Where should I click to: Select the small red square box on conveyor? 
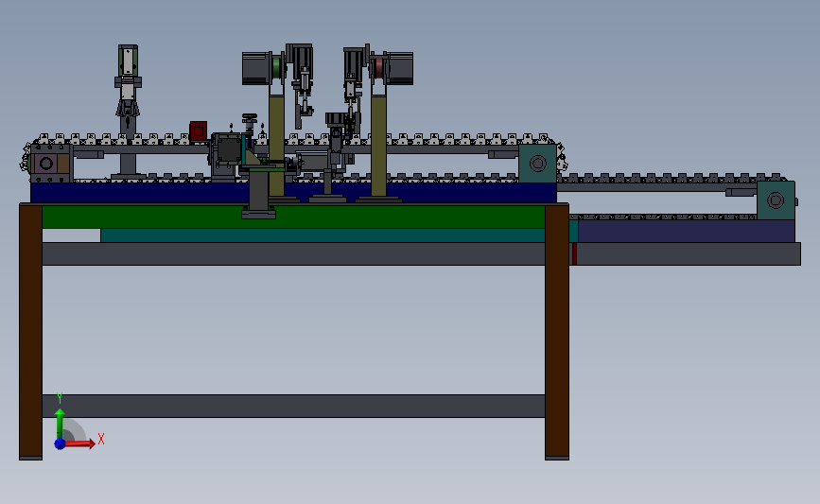click(x=199, y=130)
